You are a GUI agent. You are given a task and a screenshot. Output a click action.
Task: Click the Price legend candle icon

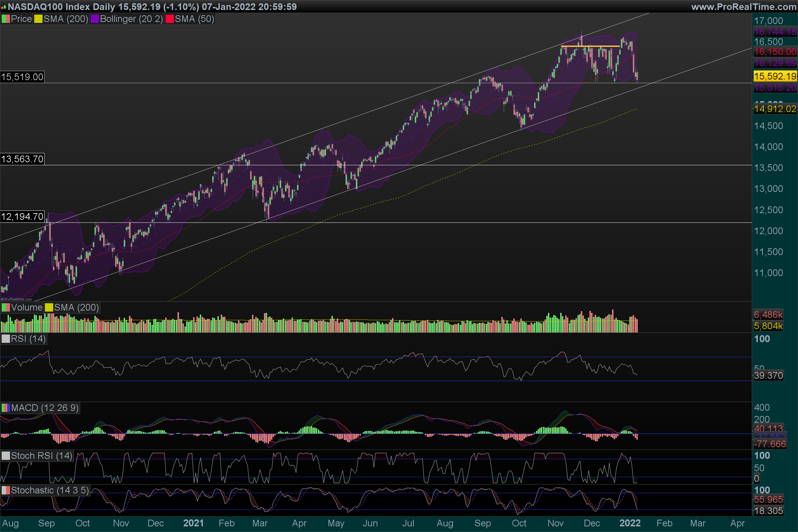pyautogui.click(x=6, y=19)
